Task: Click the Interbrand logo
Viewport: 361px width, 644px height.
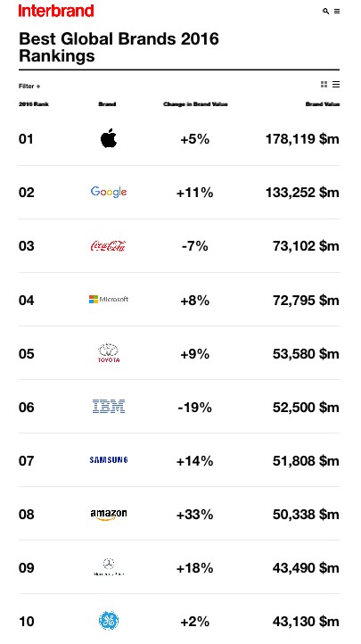Action: [56, 11]
